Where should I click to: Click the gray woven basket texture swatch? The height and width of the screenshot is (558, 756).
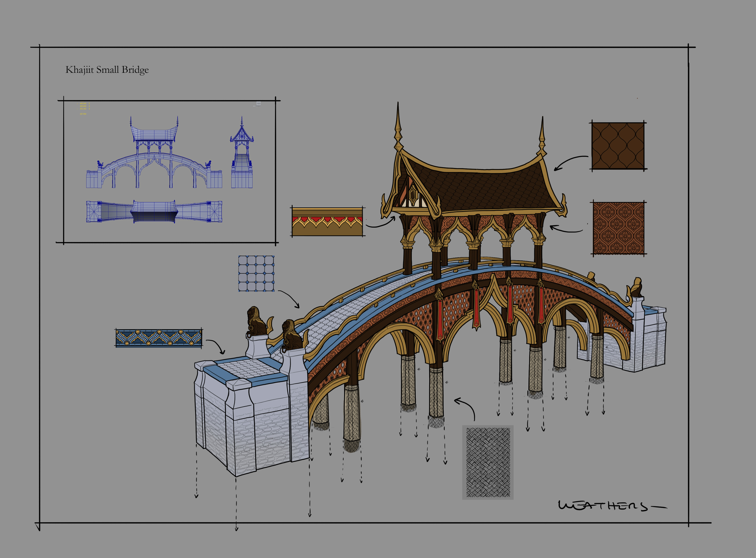click(x=488, y=462)
